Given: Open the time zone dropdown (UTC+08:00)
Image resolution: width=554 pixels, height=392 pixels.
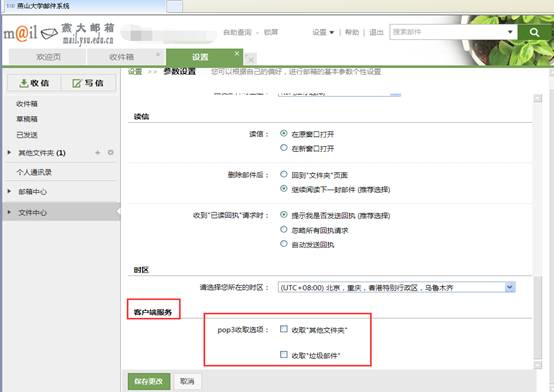Looking at the screenshot, I should point(396,287).
